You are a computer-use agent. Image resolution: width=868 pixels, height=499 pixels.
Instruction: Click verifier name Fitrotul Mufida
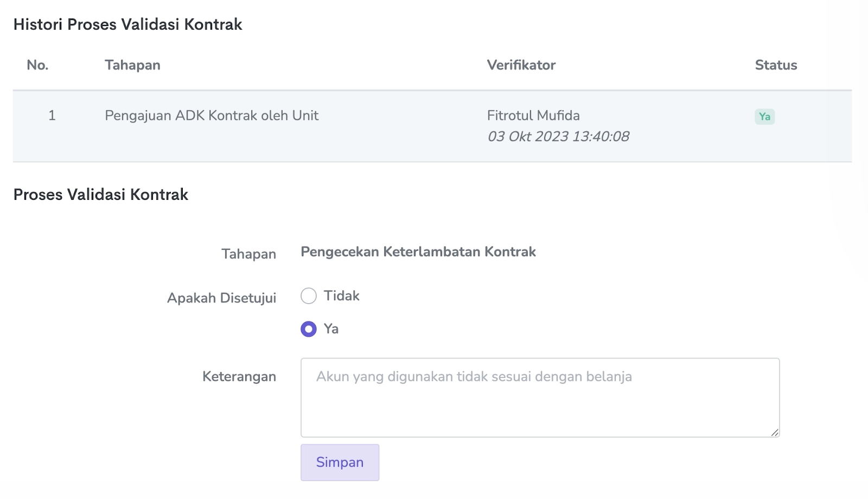[533, 116]
